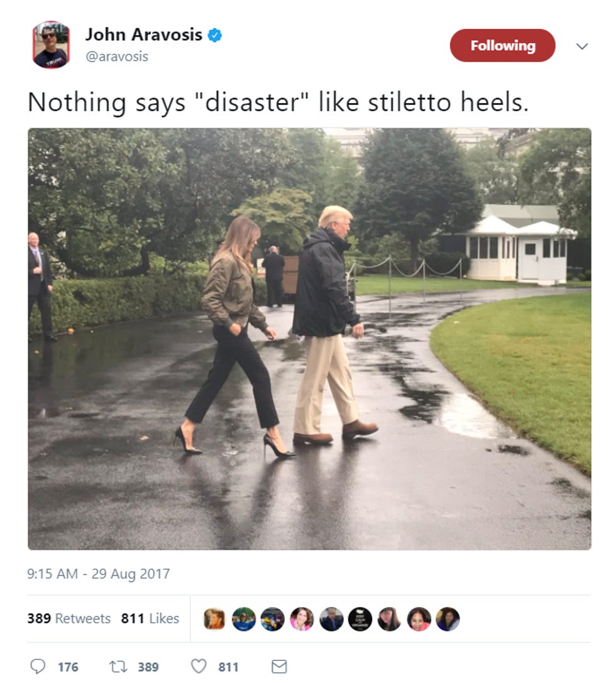The height and width of the screenshot is (683, 616).
Task: Click the retweet arrows icon
Action: click(x=118, y=667)
